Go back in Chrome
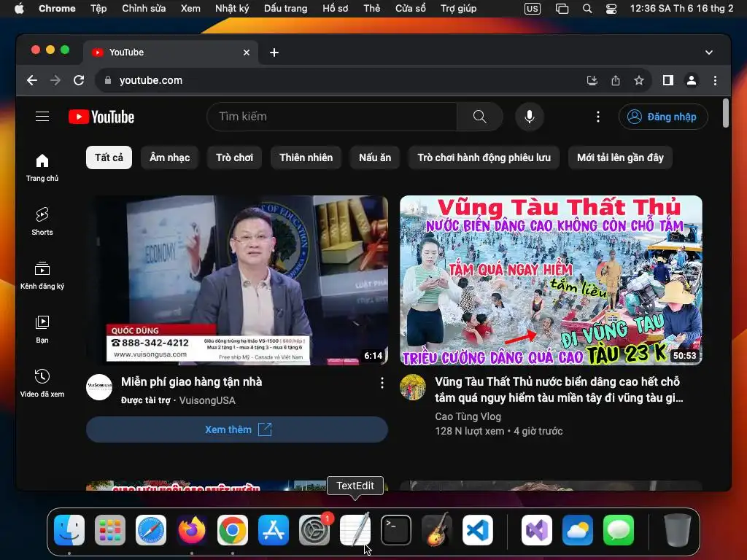The height and width of the screenshot is (560, 747). pos(32,80)
